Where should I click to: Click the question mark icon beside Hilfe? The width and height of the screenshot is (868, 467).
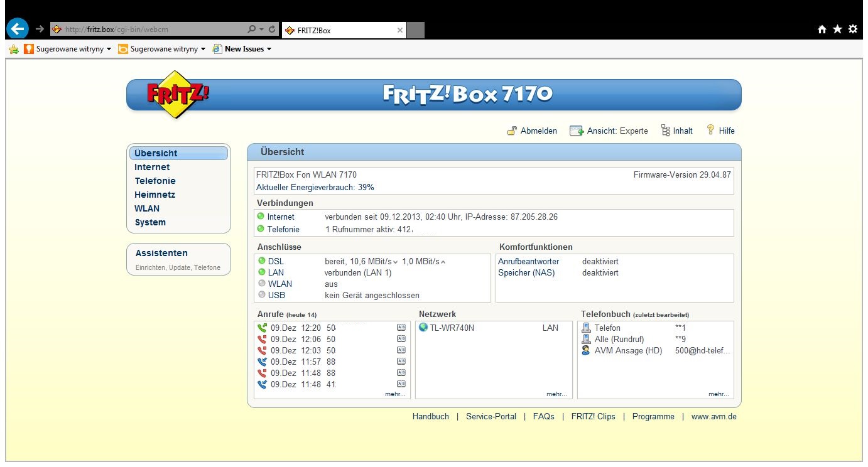[711, 130]
